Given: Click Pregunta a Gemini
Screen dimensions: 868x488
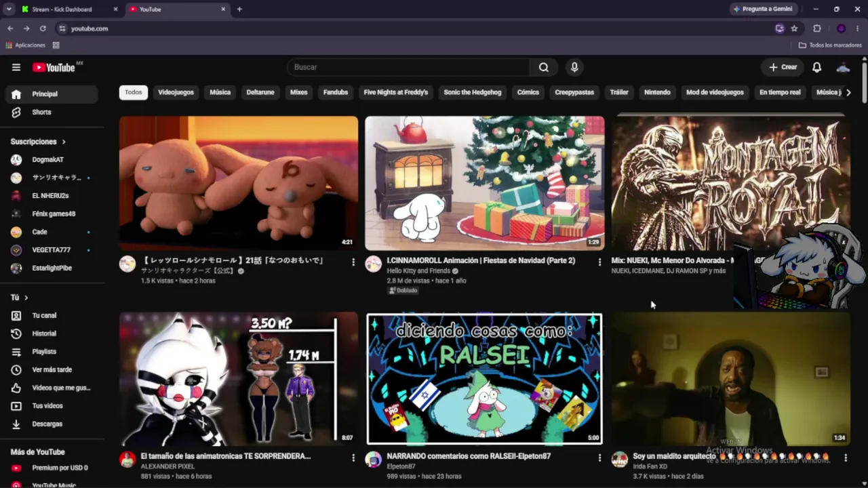Looking at the screenshot, I should coord(762,9).
